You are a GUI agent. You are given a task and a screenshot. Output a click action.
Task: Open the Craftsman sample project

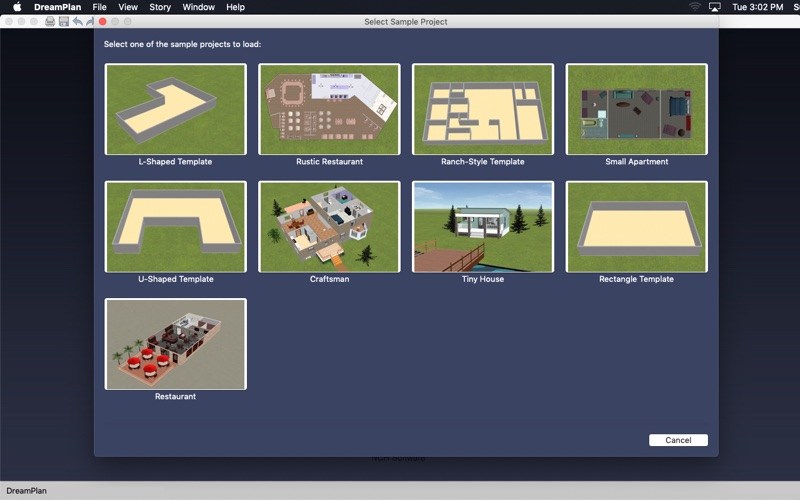pyautogui.click(x=329, y=227)
